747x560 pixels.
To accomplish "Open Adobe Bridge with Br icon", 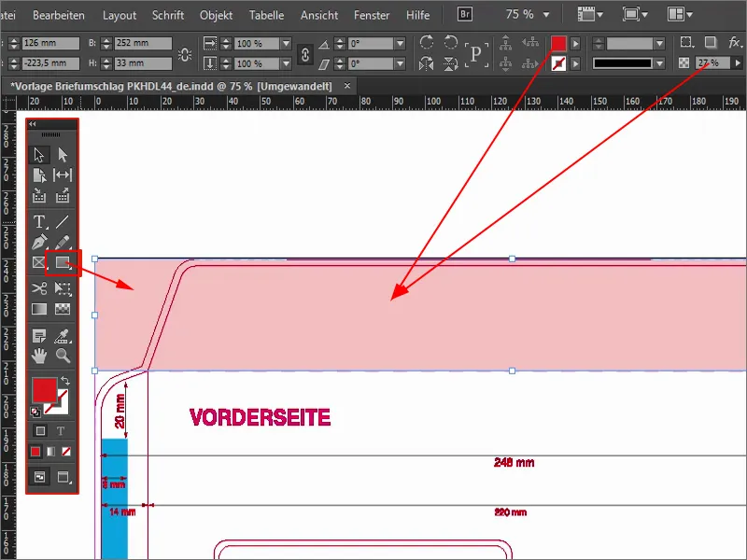I will point(465,14).
